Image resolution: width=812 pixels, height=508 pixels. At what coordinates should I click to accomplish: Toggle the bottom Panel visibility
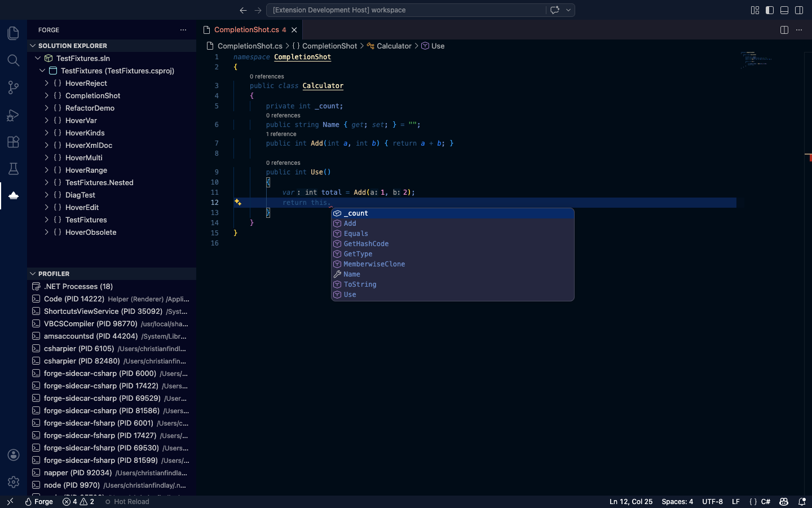tap(784, 10)
